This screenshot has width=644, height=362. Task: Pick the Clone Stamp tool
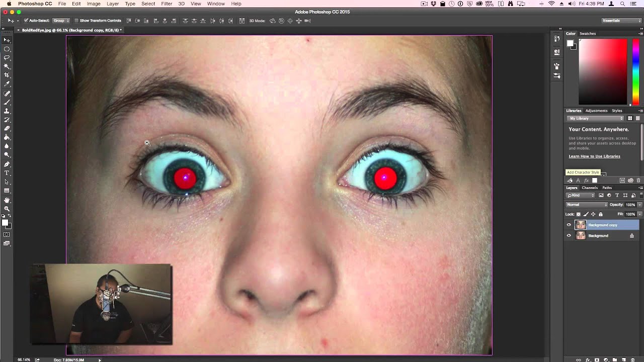(7, 111)
